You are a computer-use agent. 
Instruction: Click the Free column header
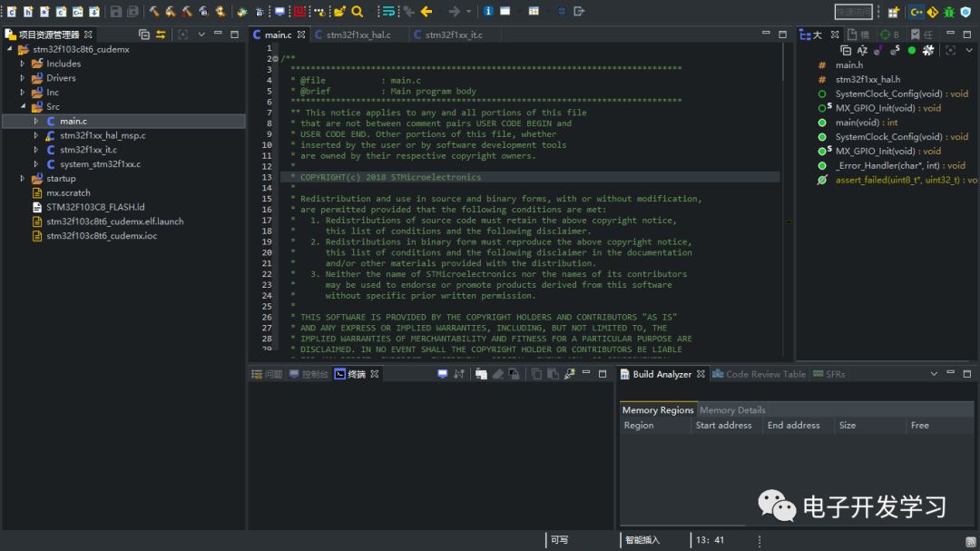(920, 426)
